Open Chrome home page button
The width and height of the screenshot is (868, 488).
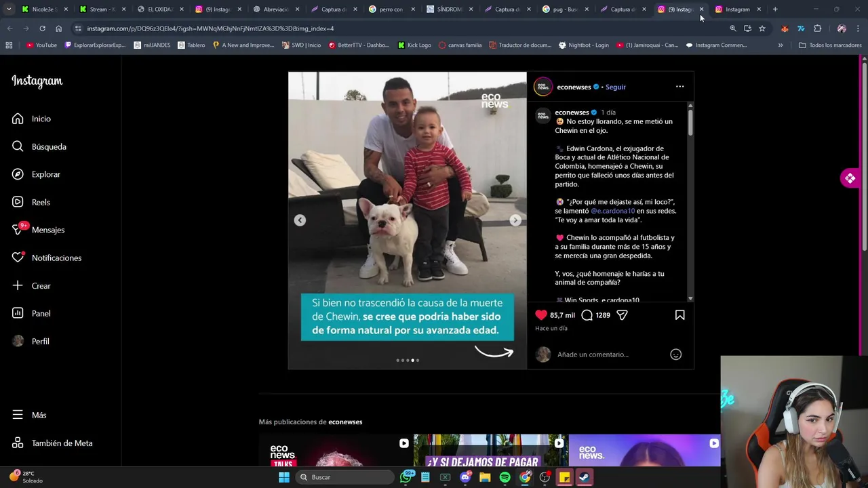point(58,28)
